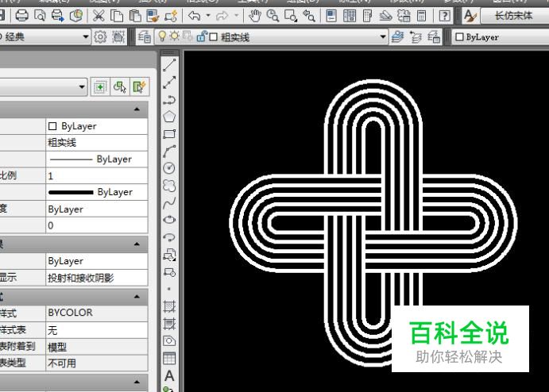This screenshot has height=392, width=549.
Task: Select the Revision Cloud tool
Action: point(169,186)
